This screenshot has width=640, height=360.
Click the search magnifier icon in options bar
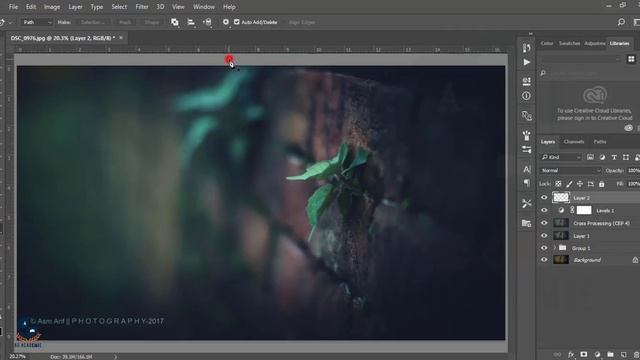click(621, 22)
